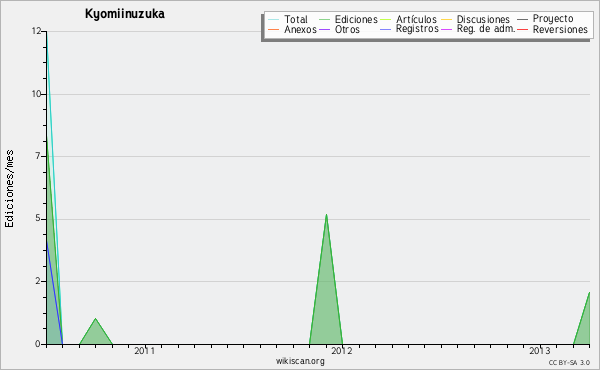The width and height of the screenshot is (600, 370).
Task: Click the y-axis value 12
Action: pos(36,31)
